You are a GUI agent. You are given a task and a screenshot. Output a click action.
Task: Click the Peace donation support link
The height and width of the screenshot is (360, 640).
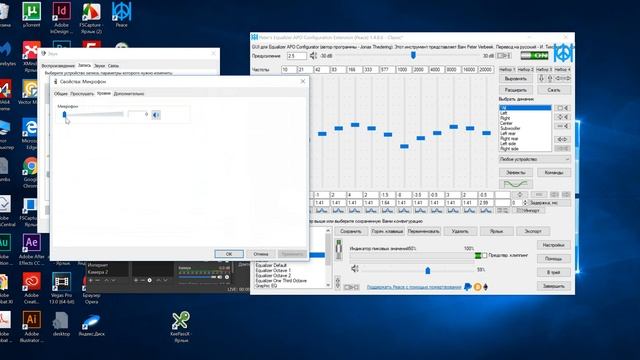pos(414,287)
